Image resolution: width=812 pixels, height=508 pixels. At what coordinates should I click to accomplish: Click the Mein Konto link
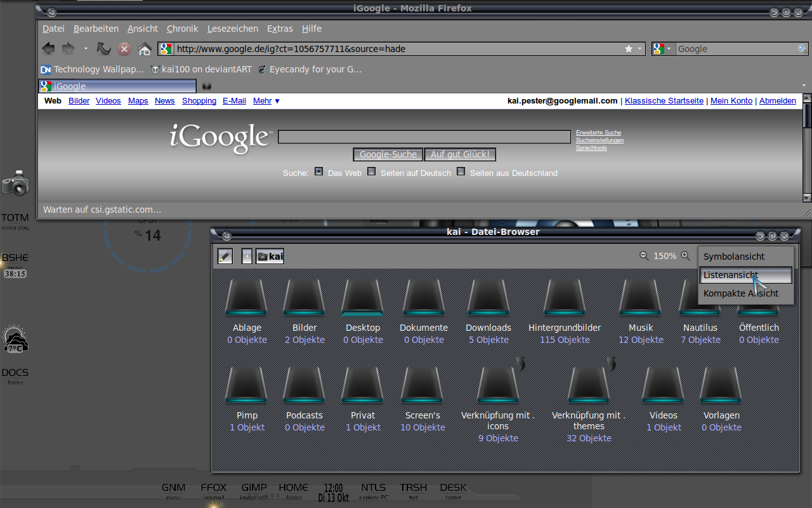(x=731, y=101)
